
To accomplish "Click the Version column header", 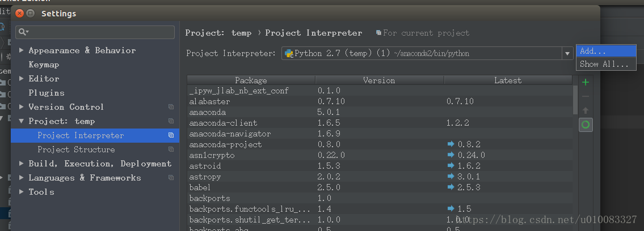I will coord(379,80).
